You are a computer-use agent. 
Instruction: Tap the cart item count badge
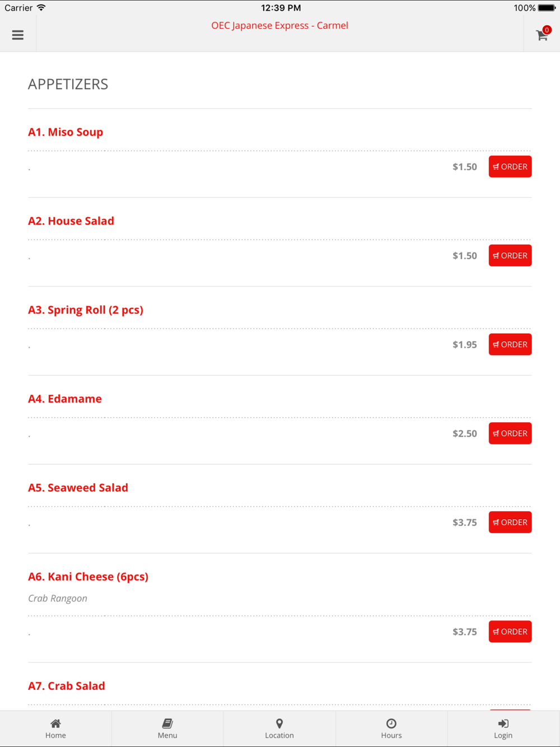(x=547, y=30)
